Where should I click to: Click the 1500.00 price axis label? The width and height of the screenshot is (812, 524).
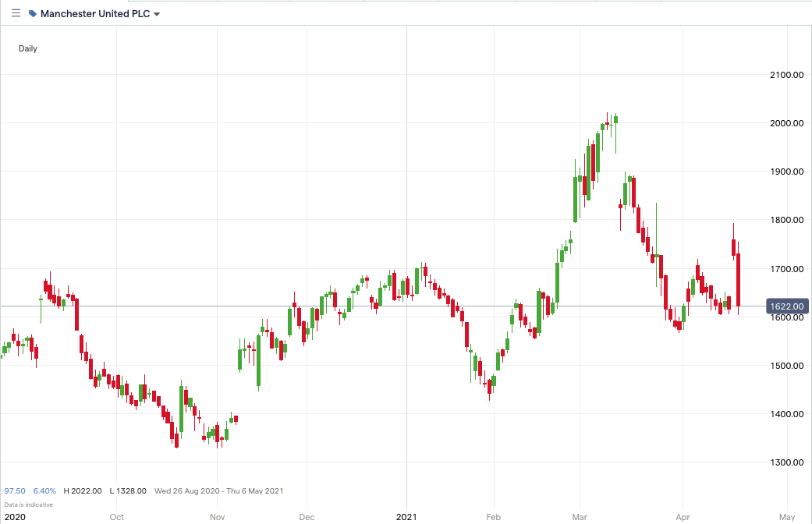[786, 366]
